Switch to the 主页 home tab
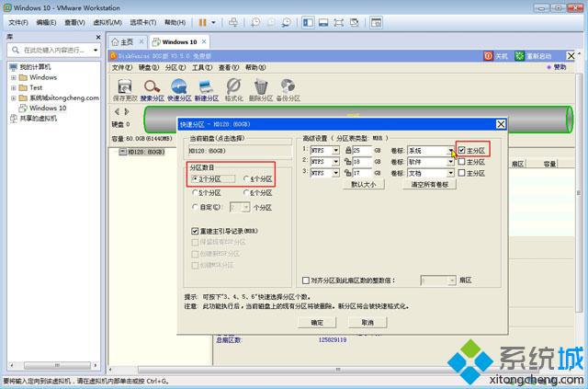 click(x=127, y=41)
